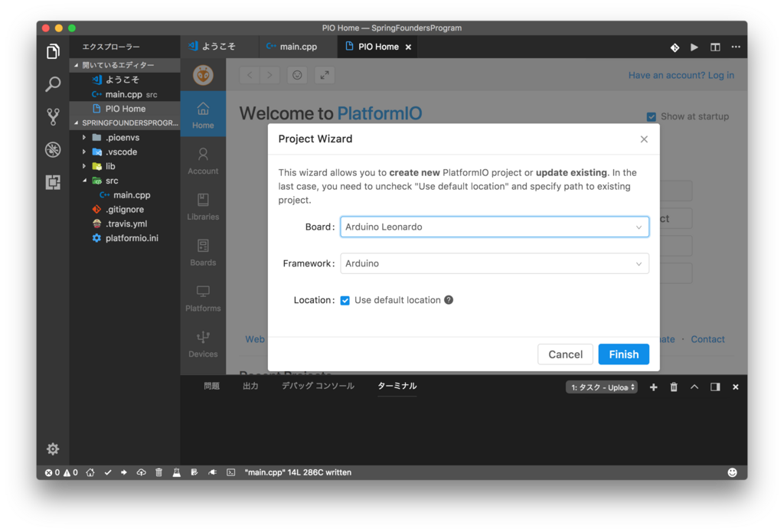Add a new terminal with plus icon
Image resolution: width=784 pixels, height=532 pixels.
point(653,387)
